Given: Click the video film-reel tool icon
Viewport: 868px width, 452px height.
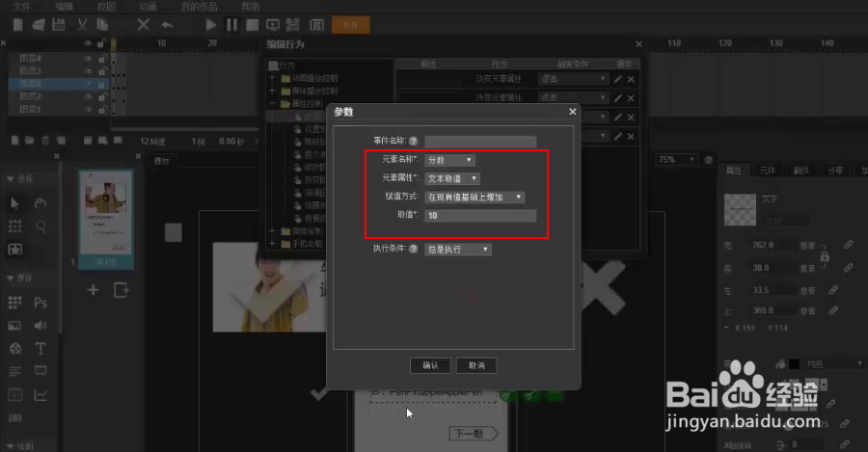Looking at the screenshot, I should [14, 349].
